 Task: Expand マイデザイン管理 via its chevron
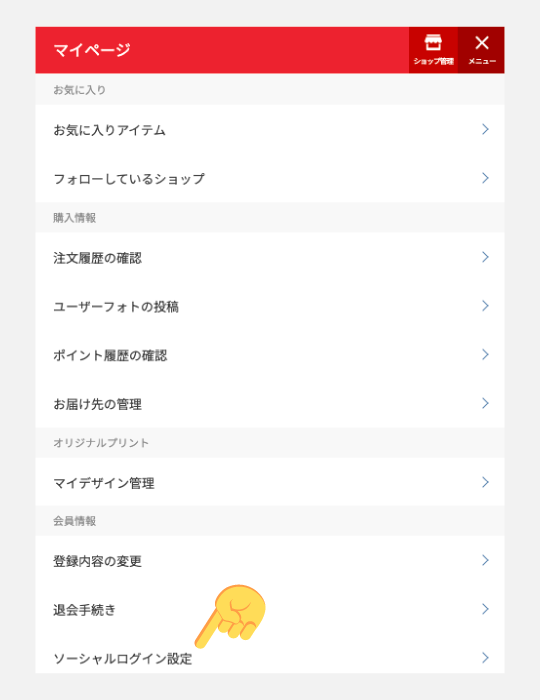[486, 482]
